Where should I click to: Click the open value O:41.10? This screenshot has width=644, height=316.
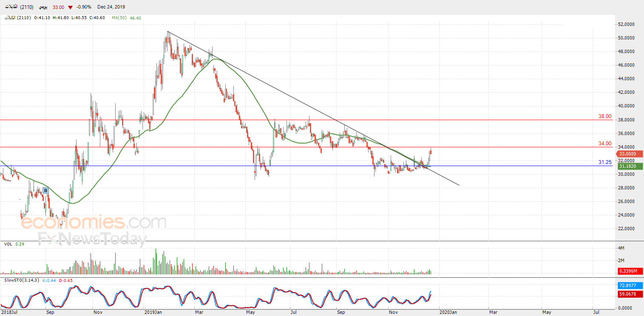(x=42, y=18)
